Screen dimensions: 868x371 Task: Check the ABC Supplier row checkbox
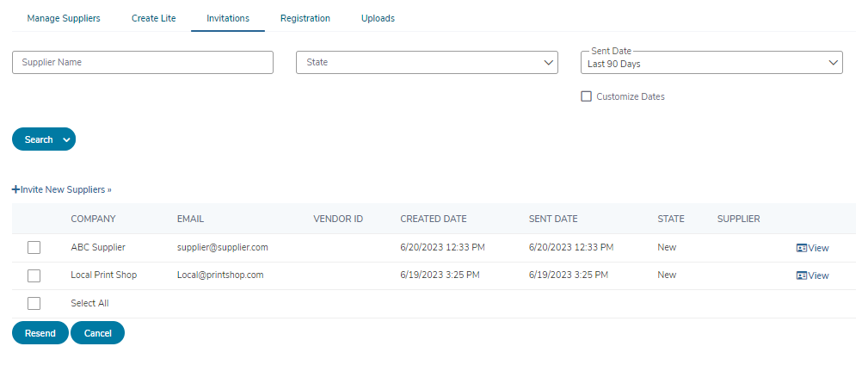click(x=34, y=248)
